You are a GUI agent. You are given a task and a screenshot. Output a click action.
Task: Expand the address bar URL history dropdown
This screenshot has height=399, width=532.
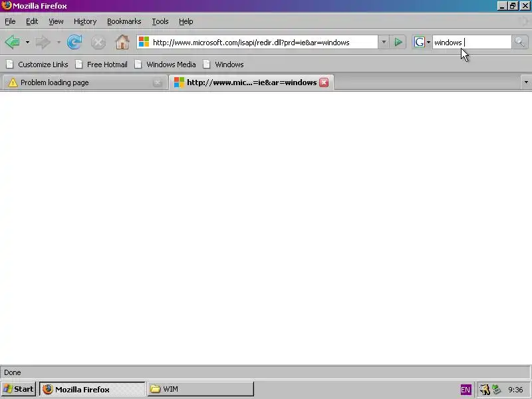(x=384, y=43)
